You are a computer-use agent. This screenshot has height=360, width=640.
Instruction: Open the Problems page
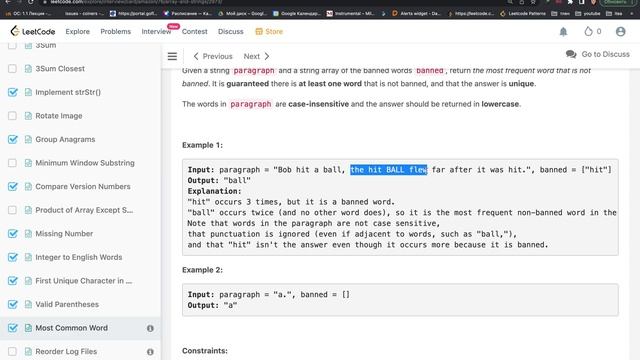tap(116, 31)
